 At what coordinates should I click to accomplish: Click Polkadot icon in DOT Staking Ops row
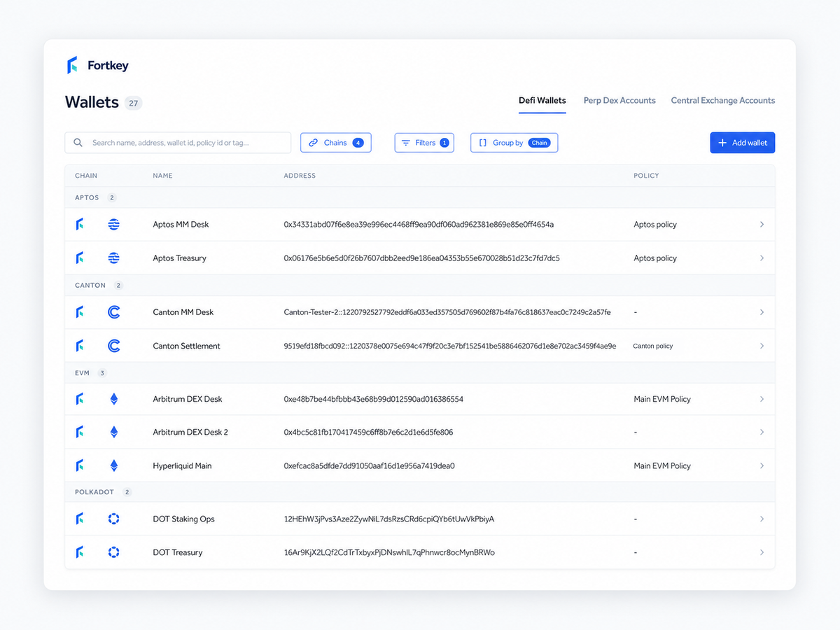[114, 519]
